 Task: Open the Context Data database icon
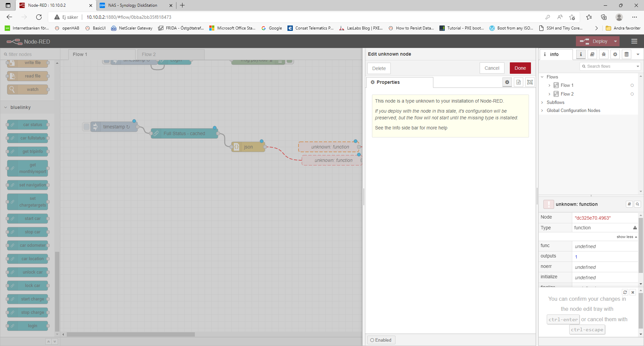click(627, 54)
